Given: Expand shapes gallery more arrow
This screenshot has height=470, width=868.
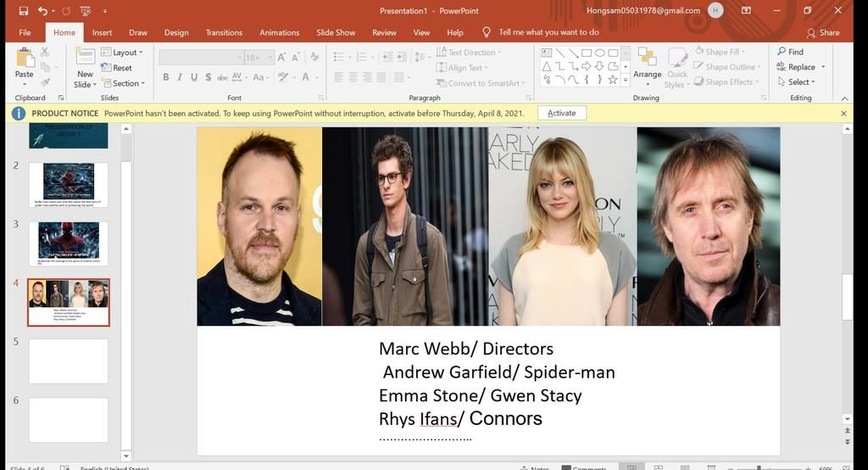Looking at the screenshot, I should [x=626, y=80].
